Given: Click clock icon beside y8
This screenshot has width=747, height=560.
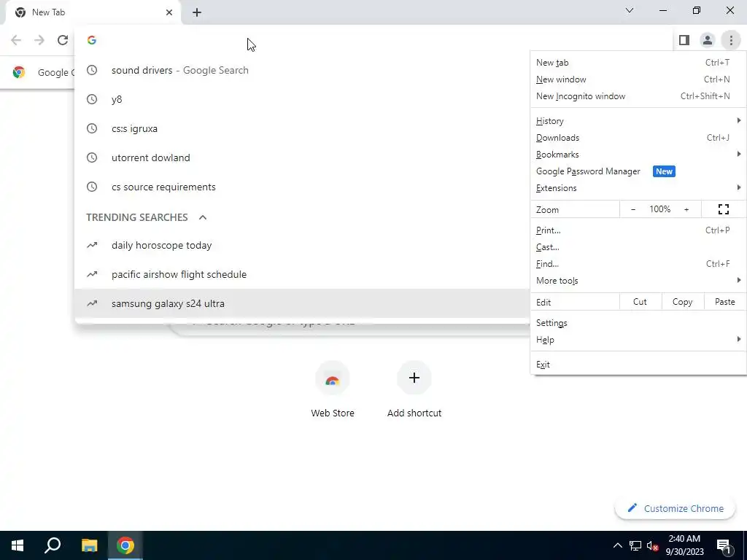Looking at the screenshot, I should tap(92, 99).
